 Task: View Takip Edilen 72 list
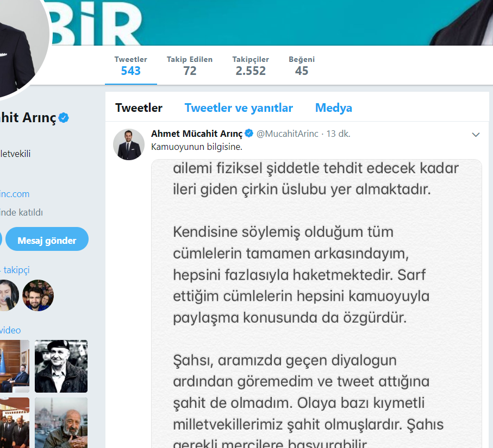coord(190,66)
